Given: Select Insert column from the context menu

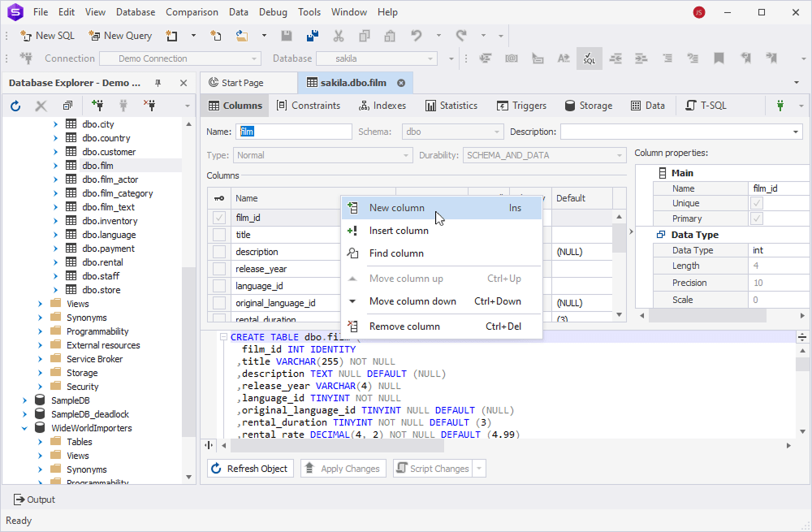Looking at the screenshot, I should (x=399, y=231).
